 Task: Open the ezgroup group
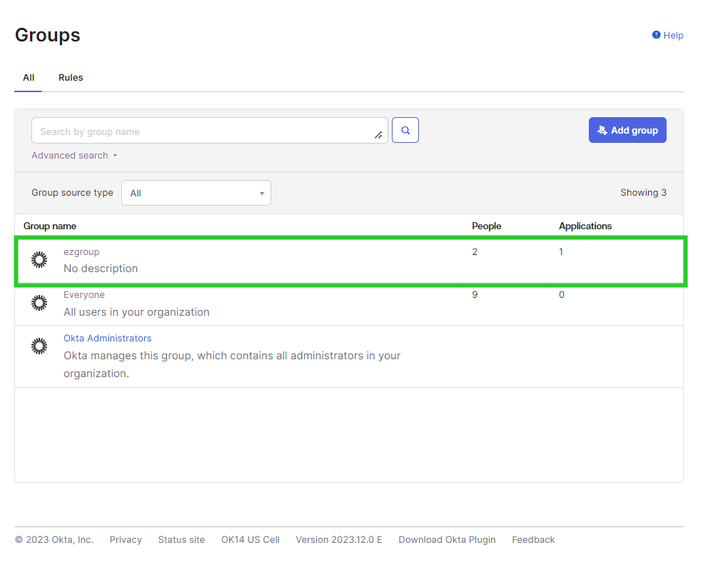[x=81, y=252]
